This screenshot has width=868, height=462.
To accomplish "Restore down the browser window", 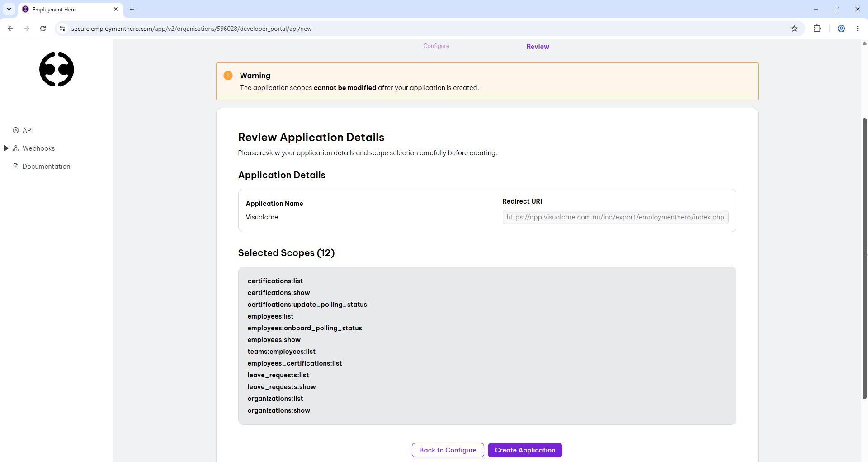I will [x=837, y=9].
